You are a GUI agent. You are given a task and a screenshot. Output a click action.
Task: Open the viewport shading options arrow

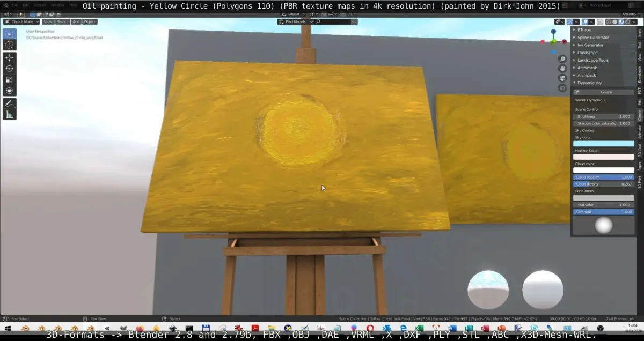(x=633, y=22)
